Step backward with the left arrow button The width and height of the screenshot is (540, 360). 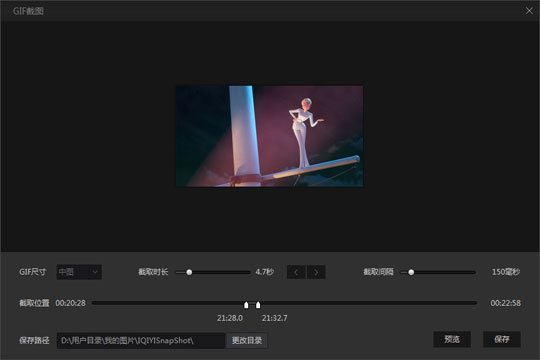(x=296, y=272)
